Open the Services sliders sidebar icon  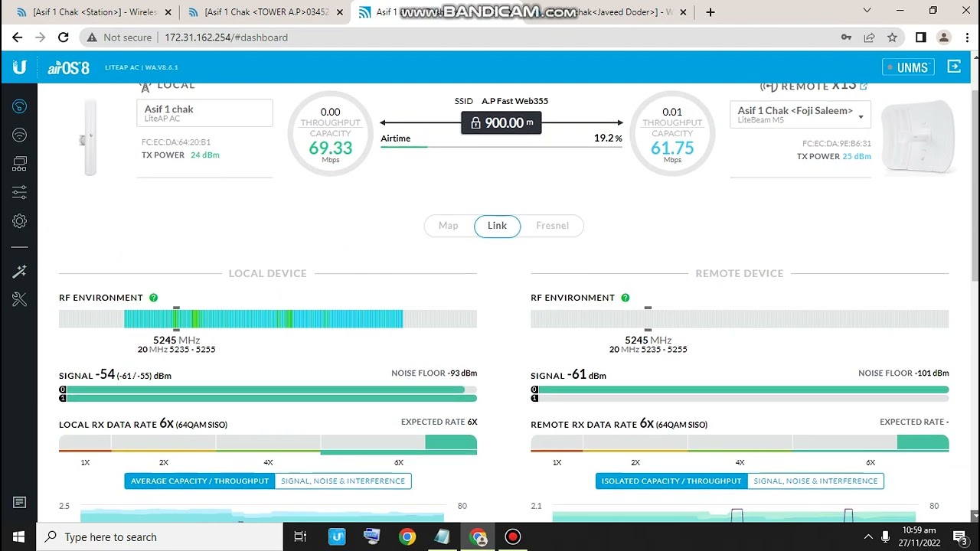pyautogui.click(x=20, y=192)
